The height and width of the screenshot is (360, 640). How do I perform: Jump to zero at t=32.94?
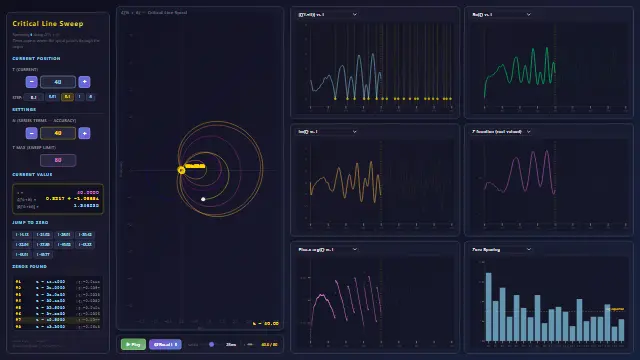click(x=22, y=244)
